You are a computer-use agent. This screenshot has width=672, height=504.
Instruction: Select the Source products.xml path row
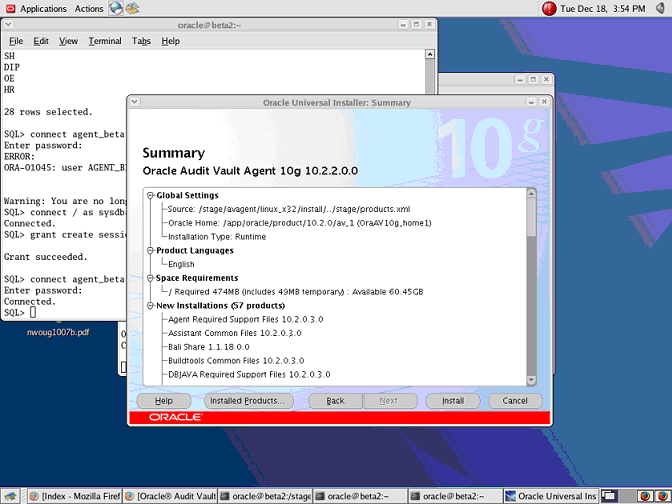[289, 209]
